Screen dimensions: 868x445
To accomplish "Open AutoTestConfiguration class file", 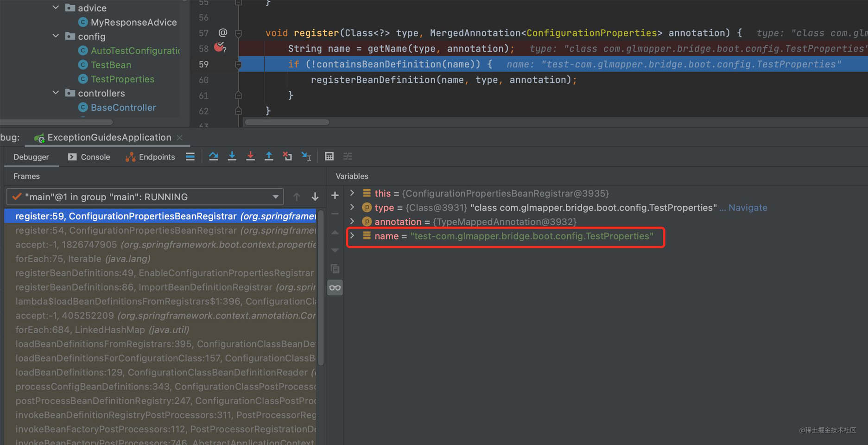I will point(129,51).
